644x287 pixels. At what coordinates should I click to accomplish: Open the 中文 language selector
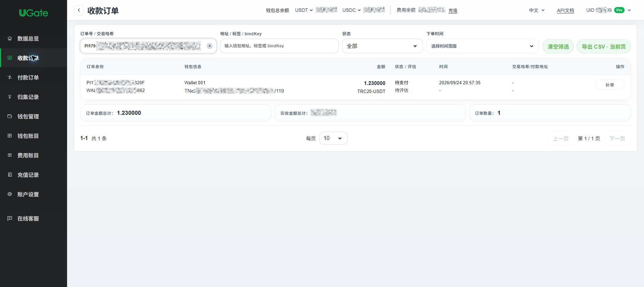point(537,10)
